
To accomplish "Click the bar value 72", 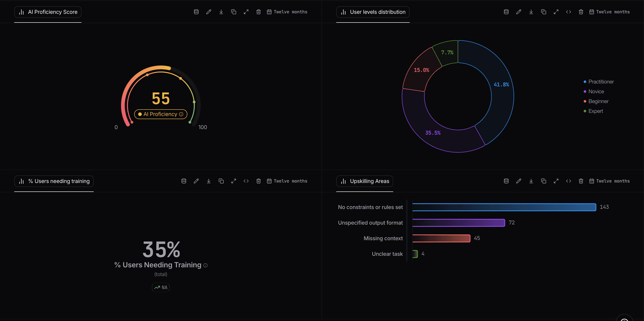I will point(512,223).
